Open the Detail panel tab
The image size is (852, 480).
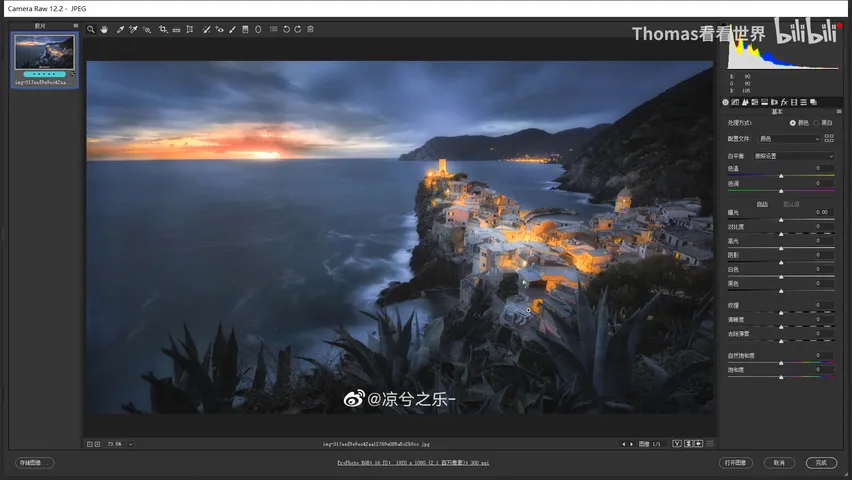pyautogui.click(x=745, y=102)
